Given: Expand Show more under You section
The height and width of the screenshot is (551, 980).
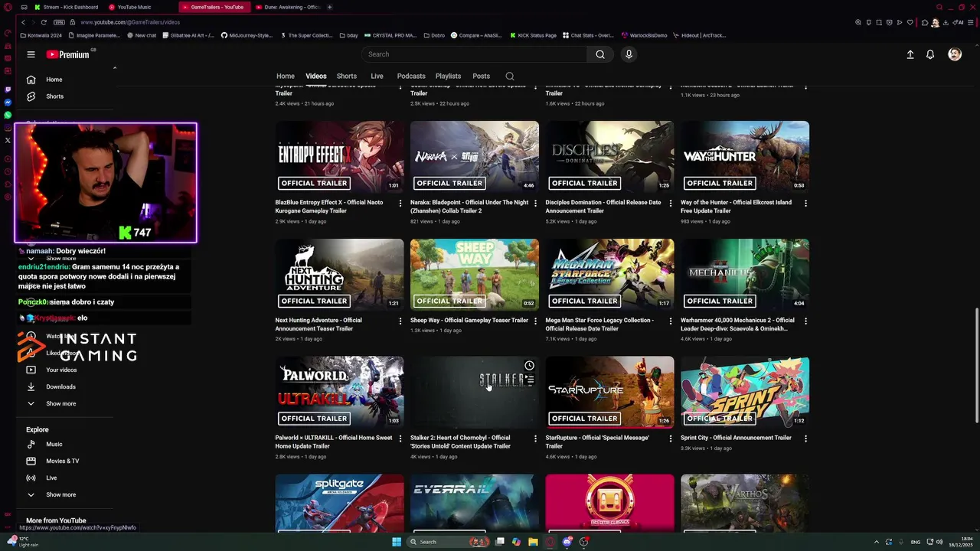Looking at the screenshot, I should click(x=60, y=403).
